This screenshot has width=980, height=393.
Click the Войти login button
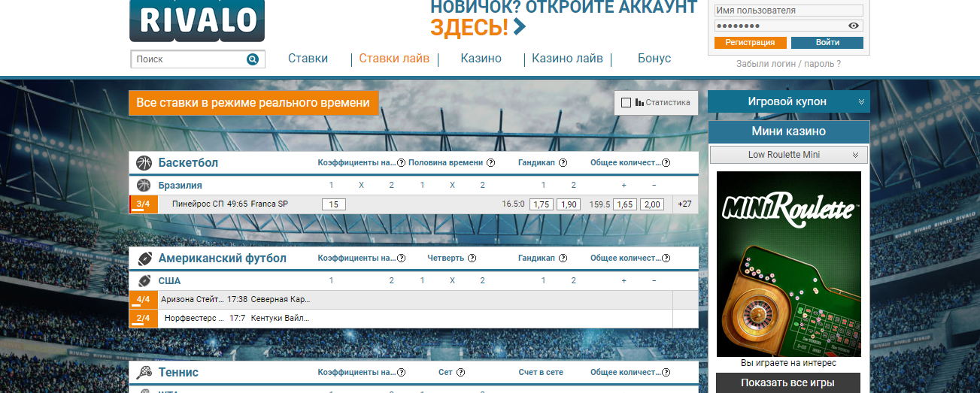827,43
